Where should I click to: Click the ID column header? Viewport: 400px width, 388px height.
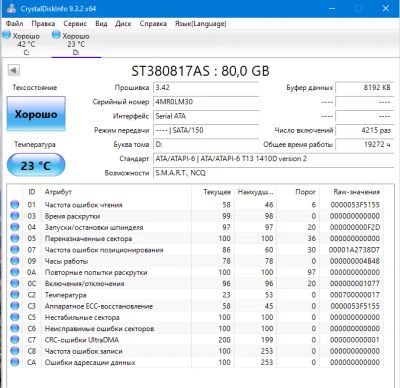tap(32, 192)
